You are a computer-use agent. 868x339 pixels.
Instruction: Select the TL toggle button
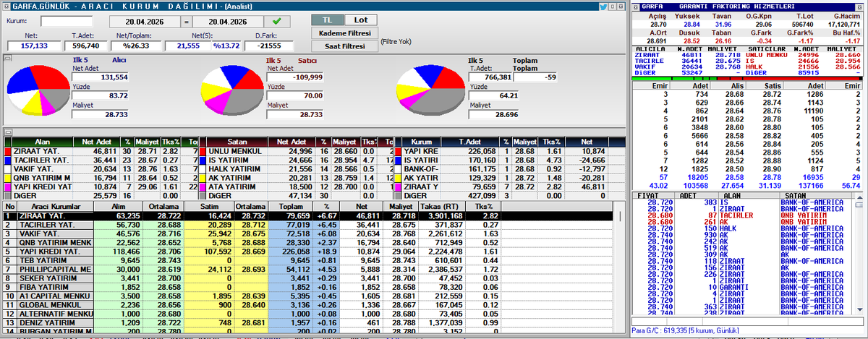[329, 20]
